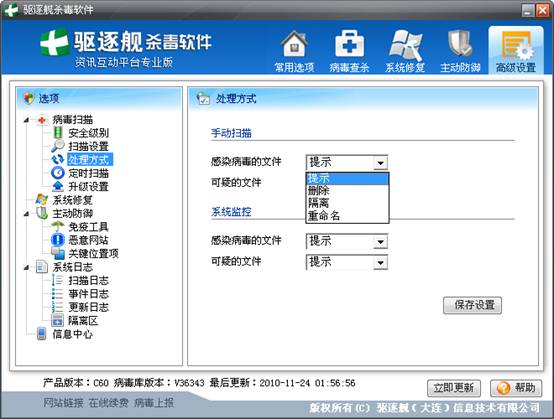
Task: Click the 扫描设置 magnifier icon
Action: pyautogui.click(x=58, y=146)
